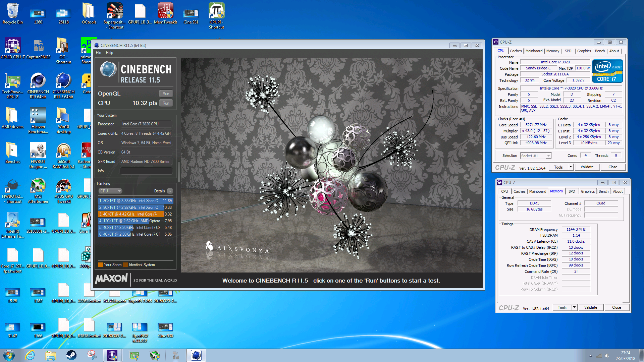Expand the ranking Details arrow

pos(170,191)
